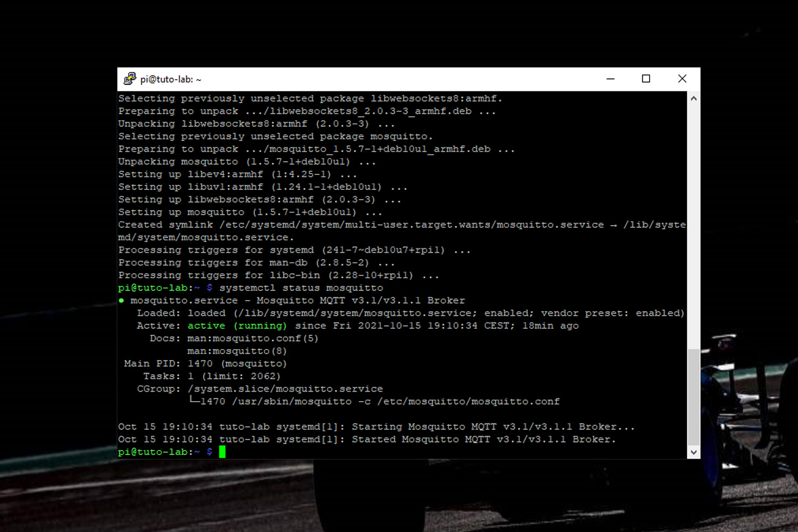Close the pi@tuto-lab SSH session window
The image size is (798, 532).
click(x=682, y=79)
